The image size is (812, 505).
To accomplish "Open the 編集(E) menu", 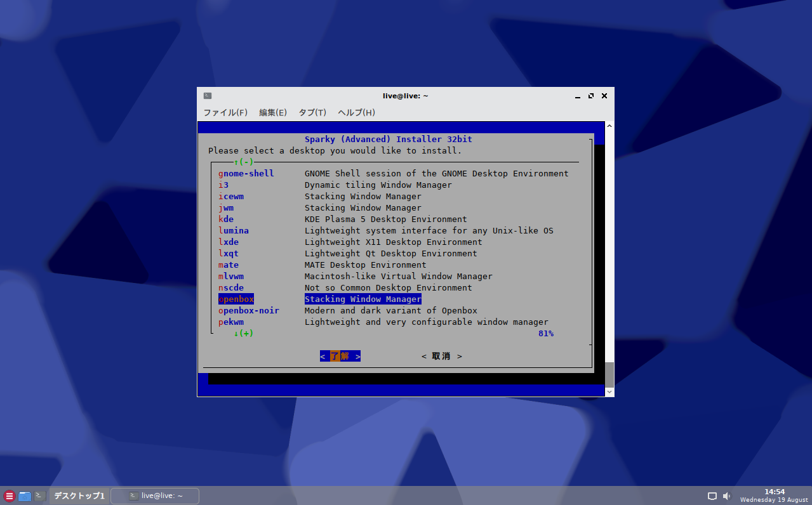I will 273,112.
